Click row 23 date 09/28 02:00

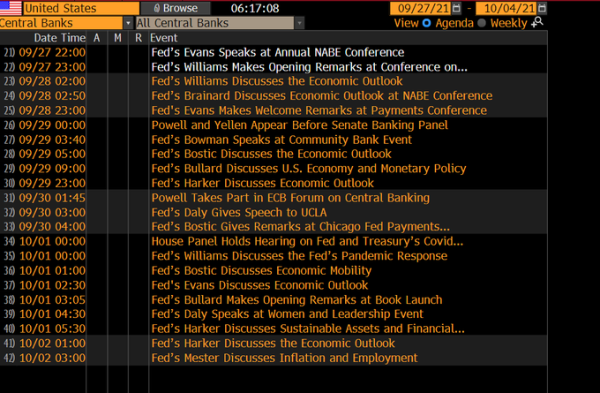[52, 81]
